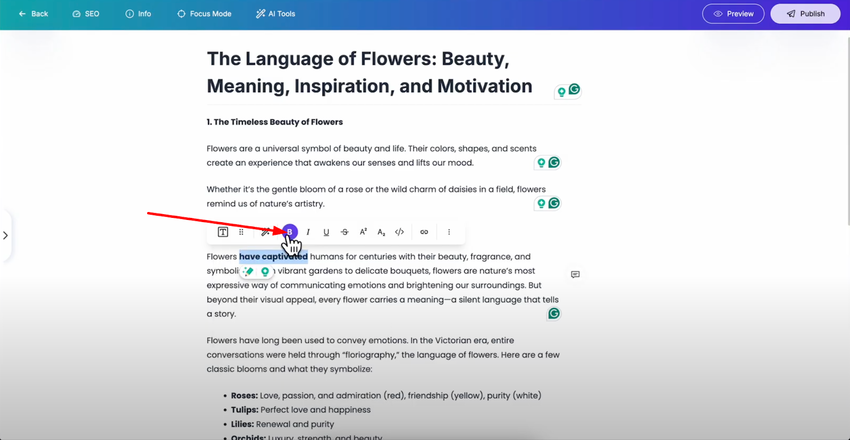Apply strikethrough to selected text
Screen dimensions: 850x440
[x=345, y=232]
